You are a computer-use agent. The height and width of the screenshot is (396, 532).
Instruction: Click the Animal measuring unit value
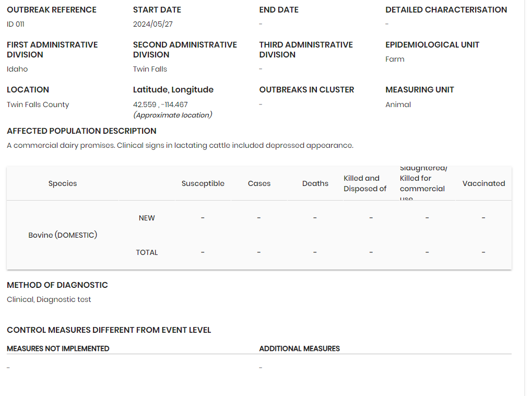point(398,104)
